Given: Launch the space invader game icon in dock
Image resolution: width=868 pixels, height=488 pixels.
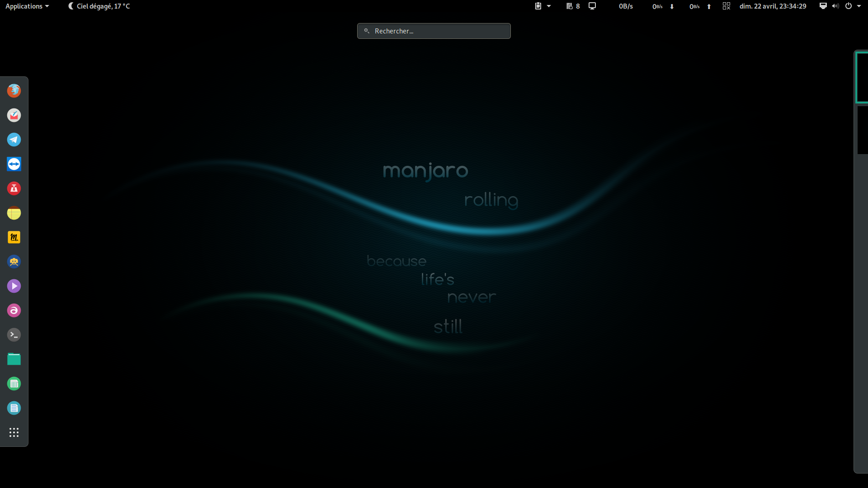Looking at the screenshot, I should [14, 262].
